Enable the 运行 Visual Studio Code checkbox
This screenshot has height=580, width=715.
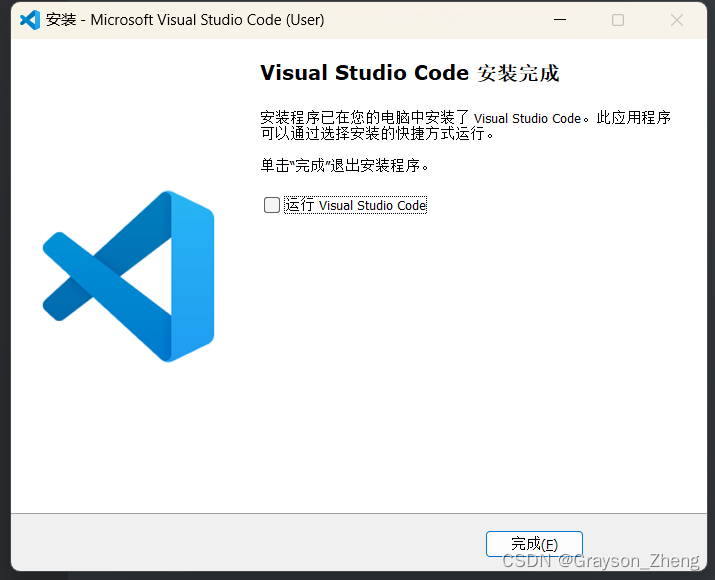point(272,205)
